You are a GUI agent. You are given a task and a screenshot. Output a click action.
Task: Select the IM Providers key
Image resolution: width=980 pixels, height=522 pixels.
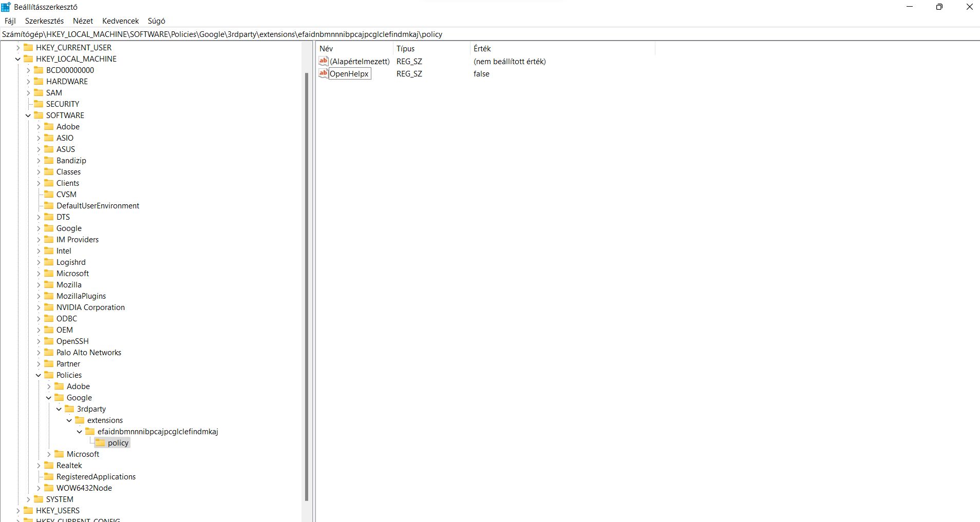tap(78, 240)
